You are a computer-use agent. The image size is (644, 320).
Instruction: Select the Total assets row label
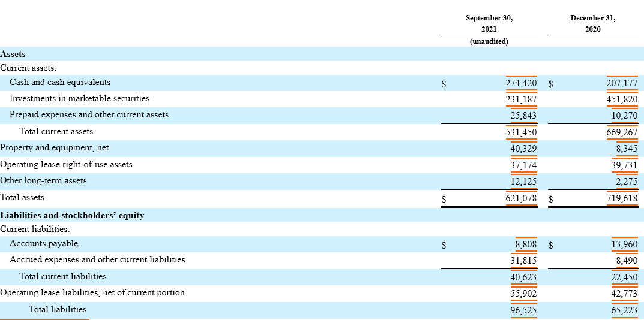click(22, 197)
